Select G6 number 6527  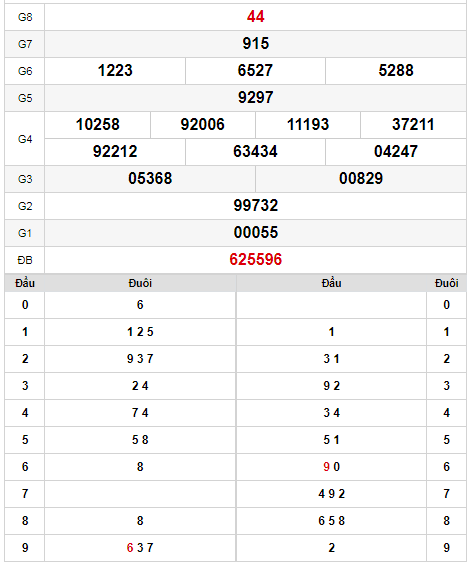[255, 71]
